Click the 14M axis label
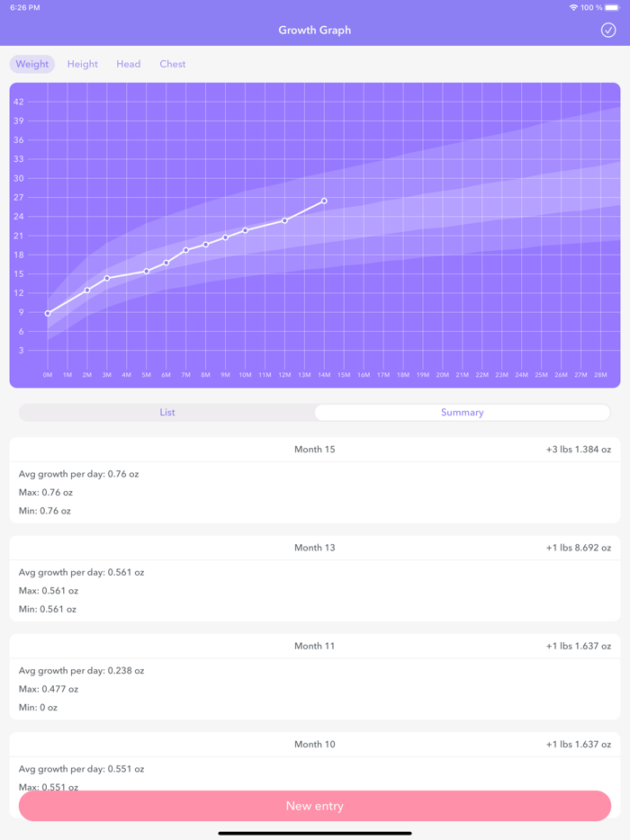The width and height of the screenshot is (630, 840). coord(322,375)
